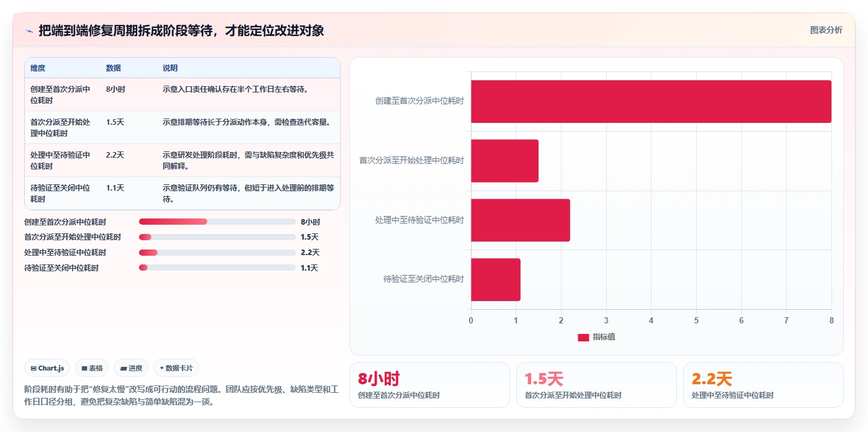
Task: Click the lightning icon beside the page title
Action: [x=29, y=31]
